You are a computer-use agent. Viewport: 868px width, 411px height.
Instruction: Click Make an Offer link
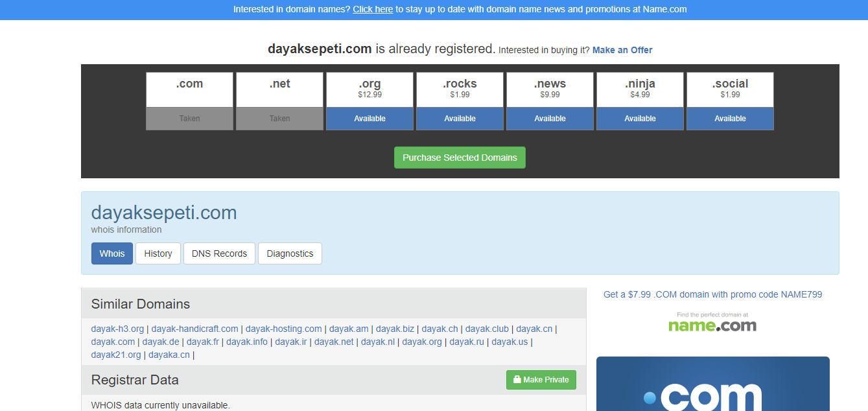[x=622, y=50]
